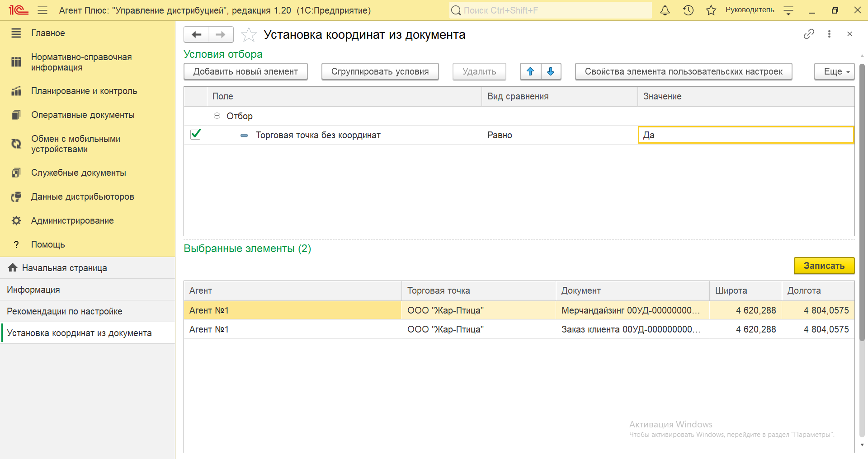Navigate back with left arrow

[x=197, y=35]
